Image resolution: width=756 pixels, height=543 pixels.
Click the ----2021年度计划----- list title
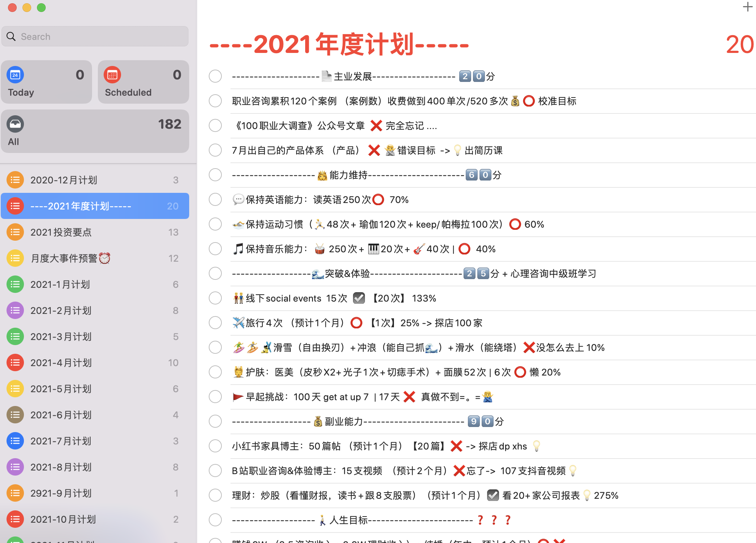click(339, 44)
